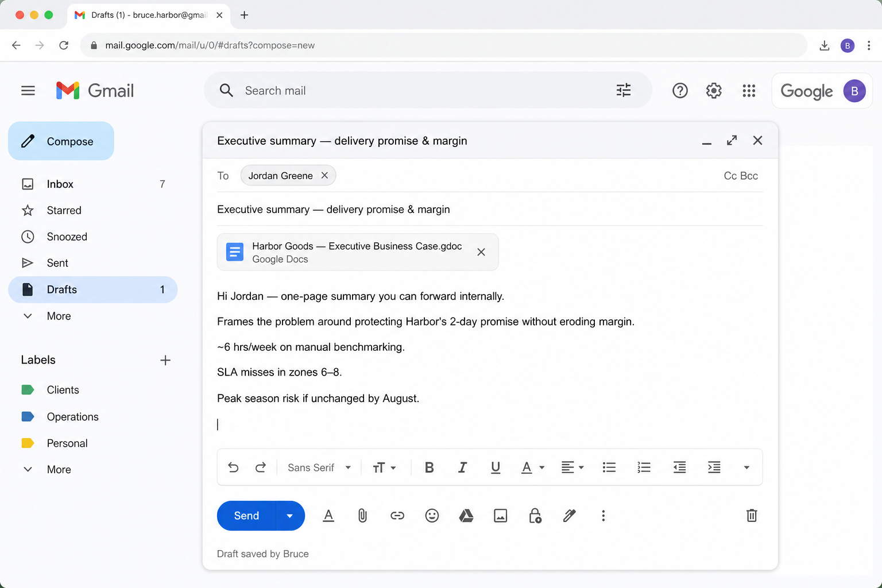Toggle the formatting options bar
This screenshot has width=882, height=588.
coord(328,516)
